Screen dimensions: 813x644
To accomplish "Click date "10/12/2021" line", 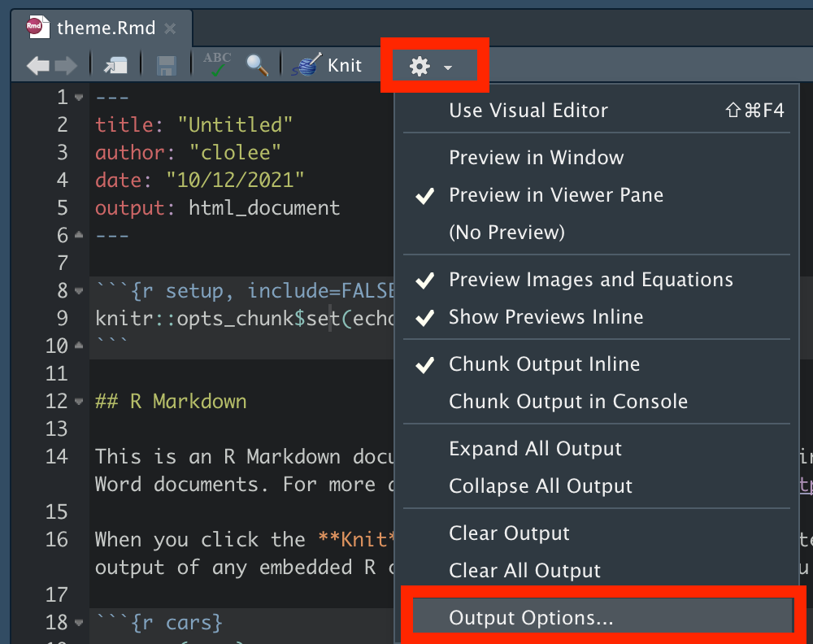I will click(x=200, y=181).
